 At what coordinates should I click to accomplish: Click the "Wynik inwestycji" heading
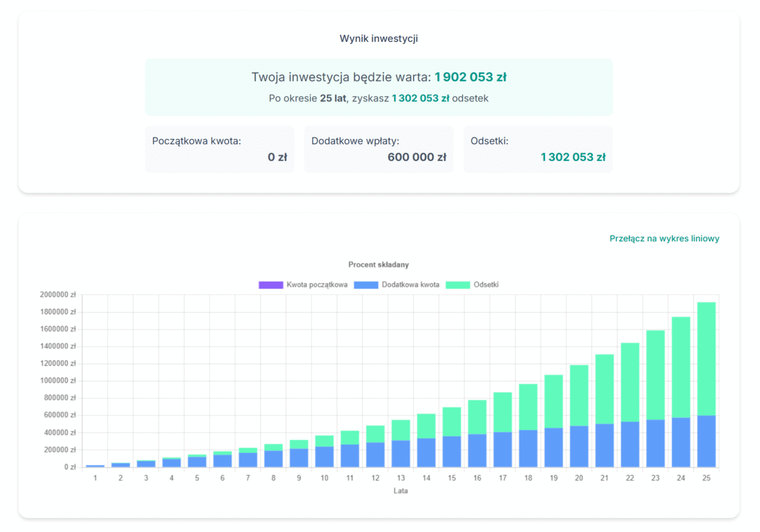click(x=379, y=39)
